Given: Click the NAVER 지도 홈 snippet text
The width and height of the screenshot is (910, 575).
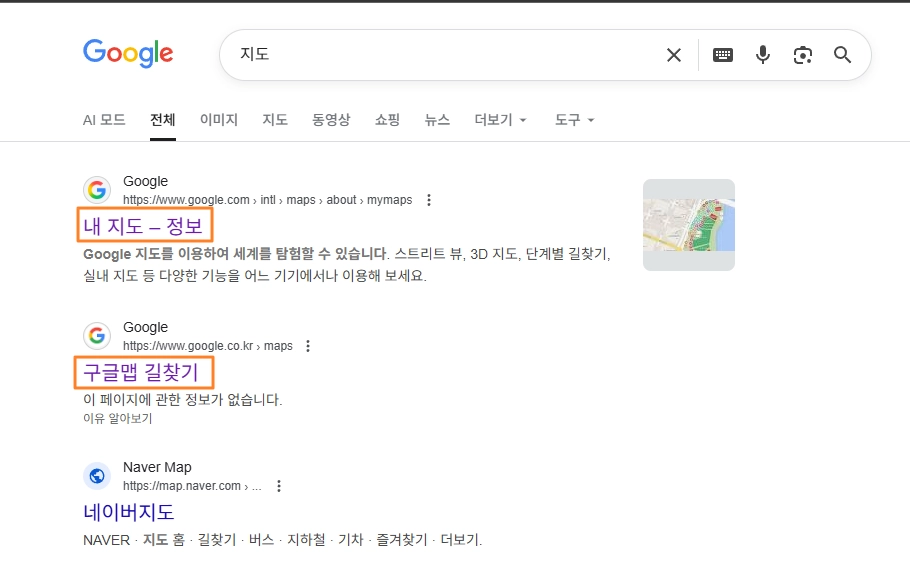Looking at the screenshot, I should (x=283, y=540).
